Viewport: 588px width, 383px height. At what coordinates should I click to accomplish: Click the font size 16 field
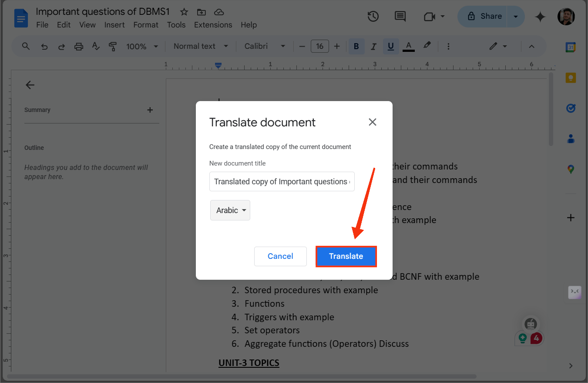pyautogui.click(x=319, y=46)
